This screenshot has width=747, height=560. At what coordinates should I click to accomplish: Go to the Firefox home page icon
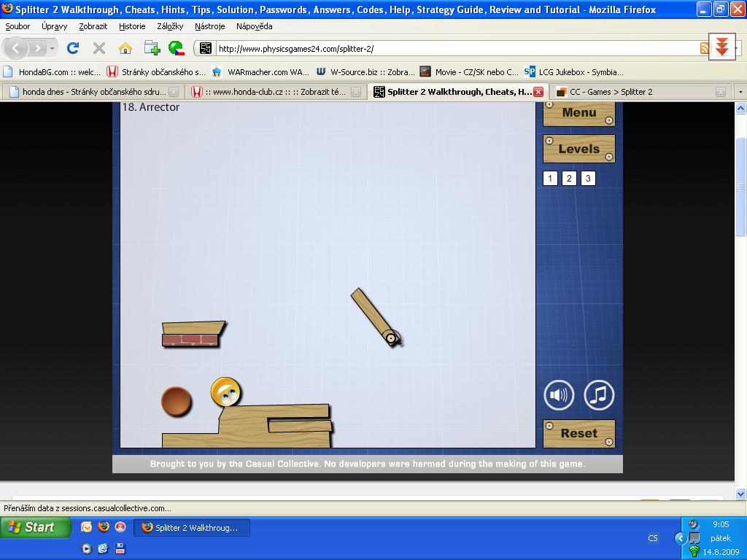point(125,48)
